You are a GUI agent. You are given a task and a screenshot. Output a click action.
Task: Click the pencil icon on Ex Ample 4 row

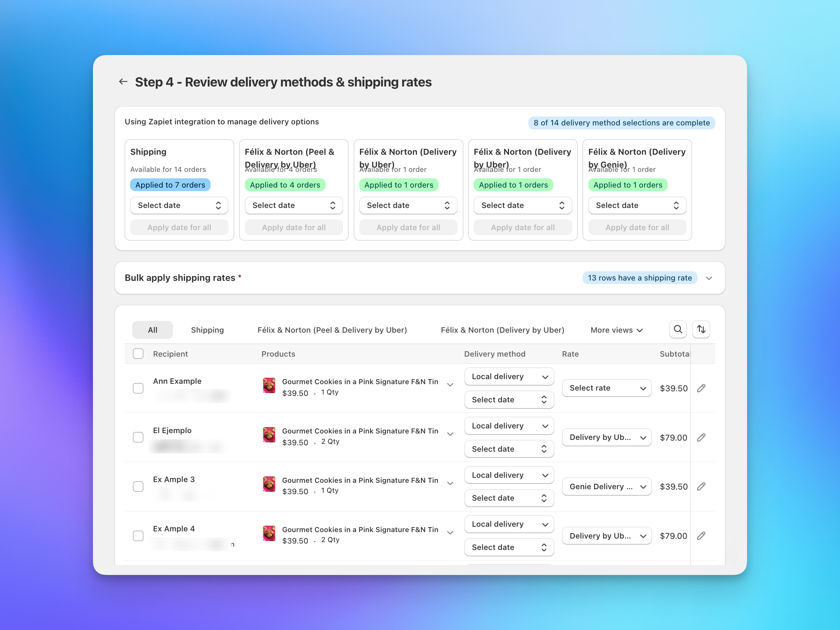coord(701,535)
